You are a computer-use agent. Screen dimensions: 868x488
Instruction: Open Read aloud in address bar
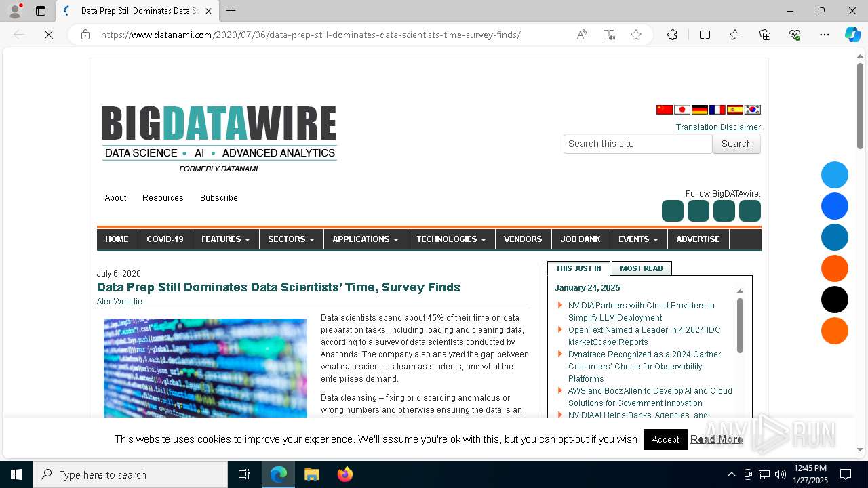click(582, 35)
